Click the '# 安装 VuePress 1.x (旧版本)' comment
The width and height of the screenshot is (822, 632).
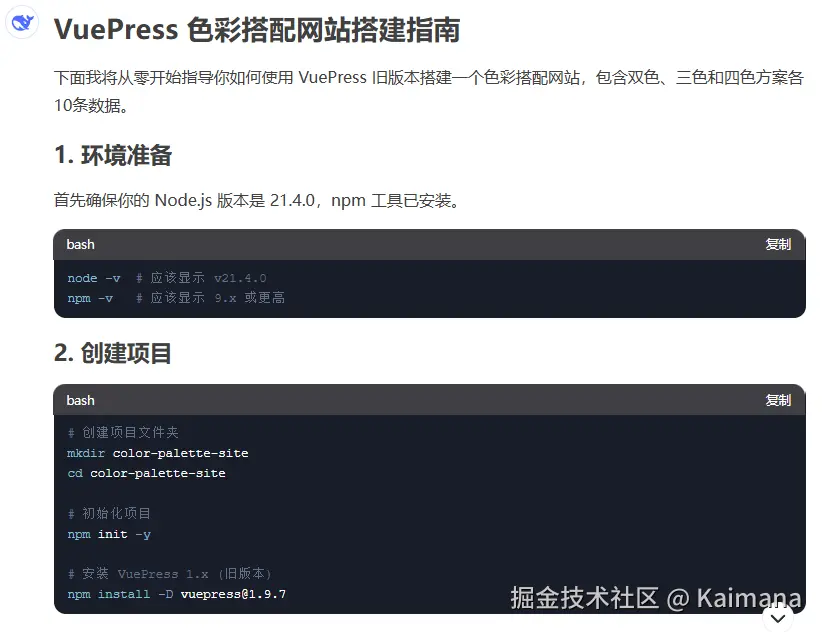169,573
